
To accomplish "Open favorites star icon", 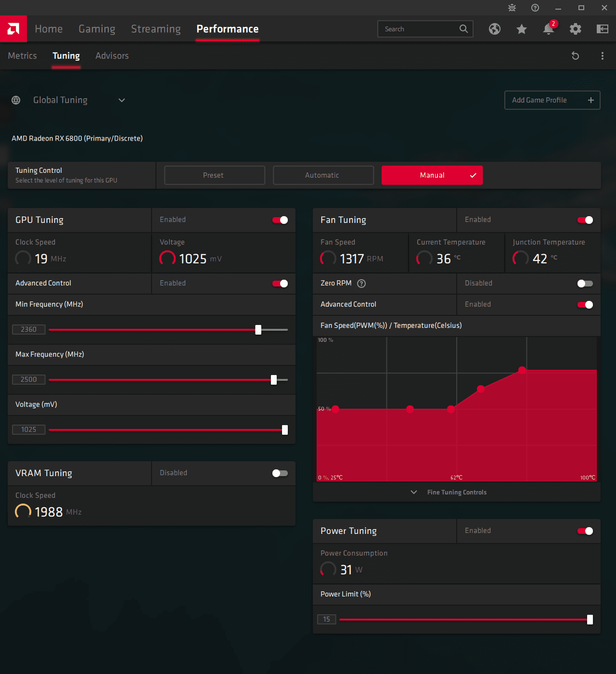I will tap(522, 29).
